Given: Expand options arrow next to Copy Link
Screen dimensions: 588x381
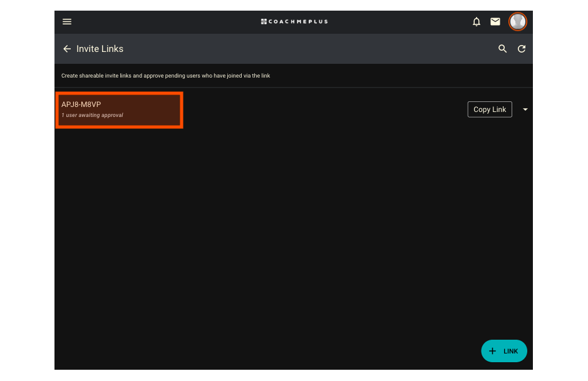Looking at the screenshot, I should [x=525, y=109].
